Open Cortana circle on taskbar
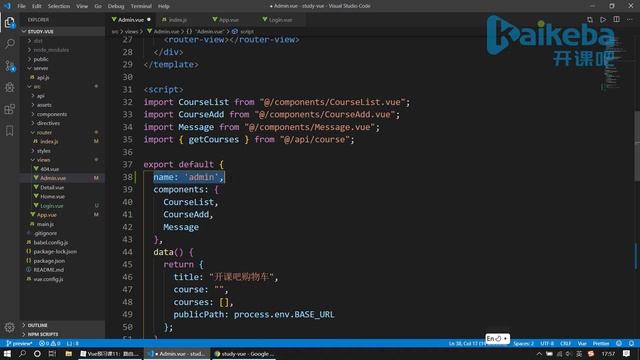Viewport: 640px width, 360px height. tap(37, 354)
